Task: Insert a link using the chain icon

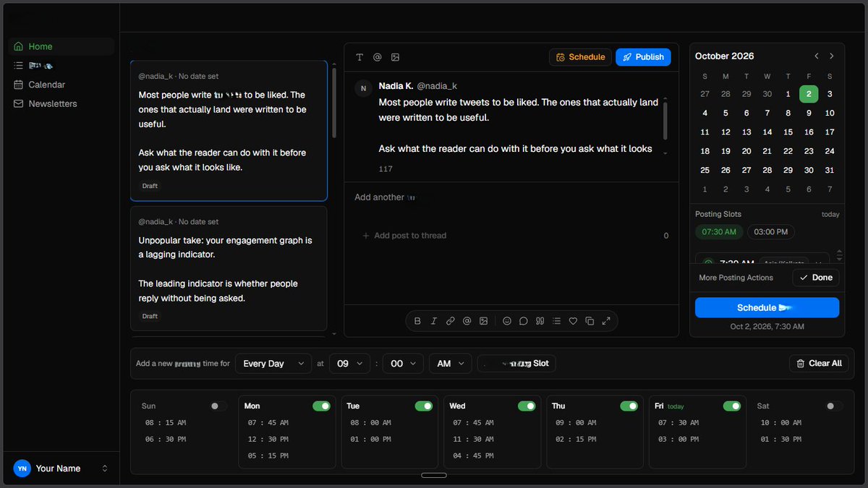Action: click(x=450, y=321)
